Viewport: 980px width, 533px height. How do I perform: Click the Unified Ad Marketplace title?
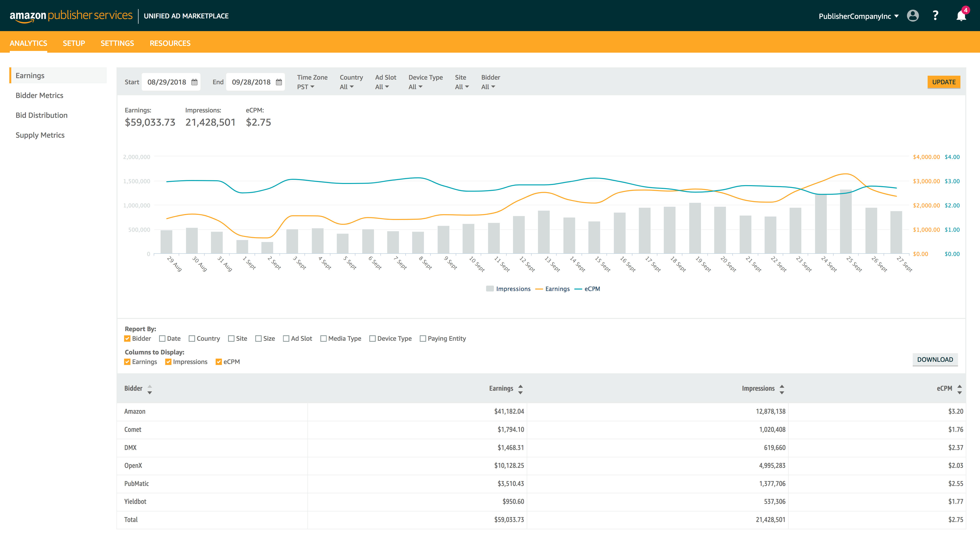pos(186,16)
